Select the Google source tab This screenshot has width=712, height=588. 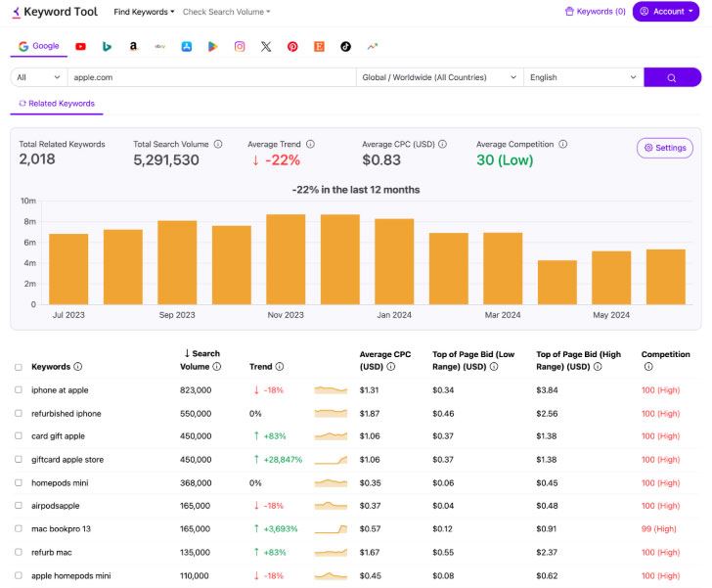tap(38, 46)
